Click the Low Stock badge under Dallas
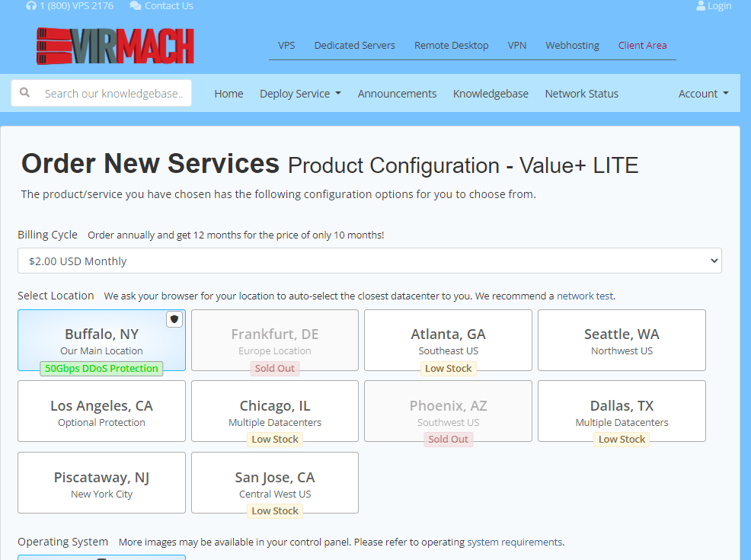The width and height of the screenshot is (751, 560). (622, 440)
